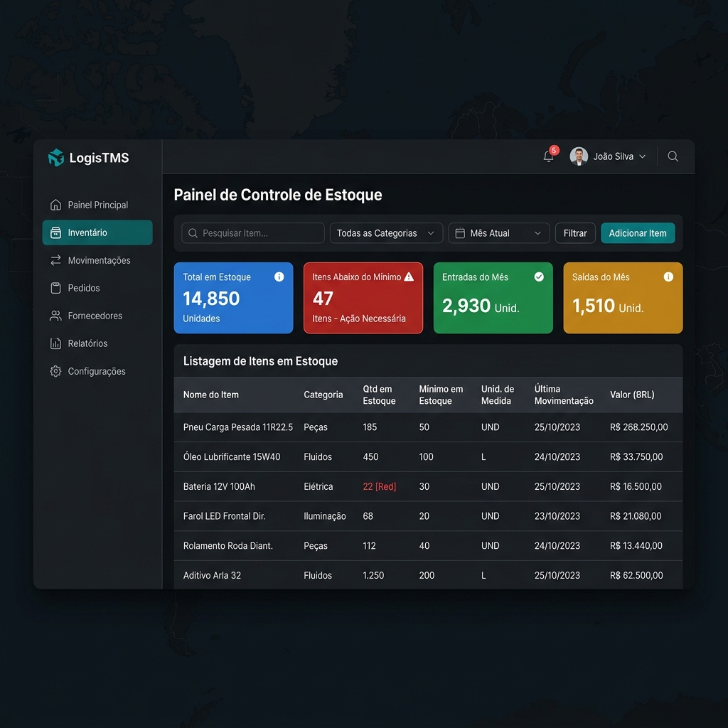
Task: Click the Valor (BRL) column header
Action: tap(632, 395)
